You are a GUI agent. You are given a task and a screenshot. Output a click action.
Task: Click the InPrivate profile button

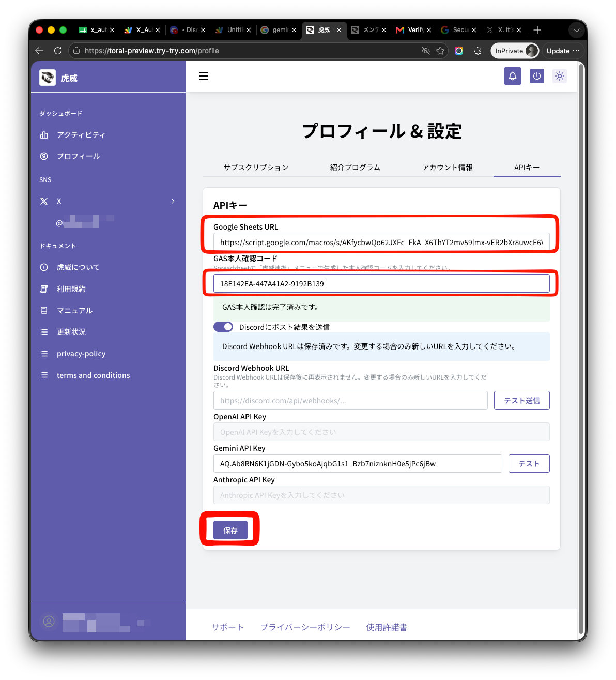point(515,51)
